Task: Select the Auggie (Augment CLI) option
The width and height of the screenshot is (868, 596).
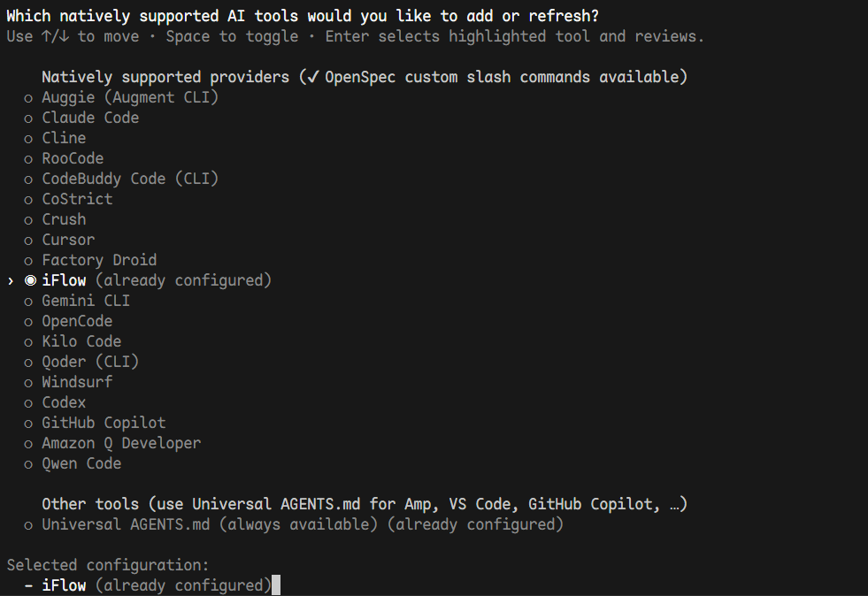Action: (129, 97)
